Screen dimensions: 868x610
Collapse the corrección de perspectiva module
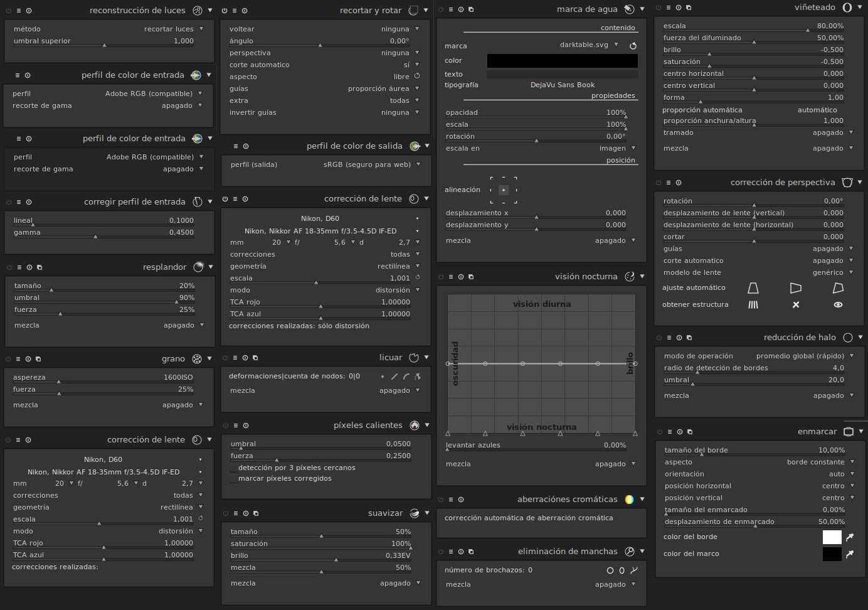click(860, 183)
